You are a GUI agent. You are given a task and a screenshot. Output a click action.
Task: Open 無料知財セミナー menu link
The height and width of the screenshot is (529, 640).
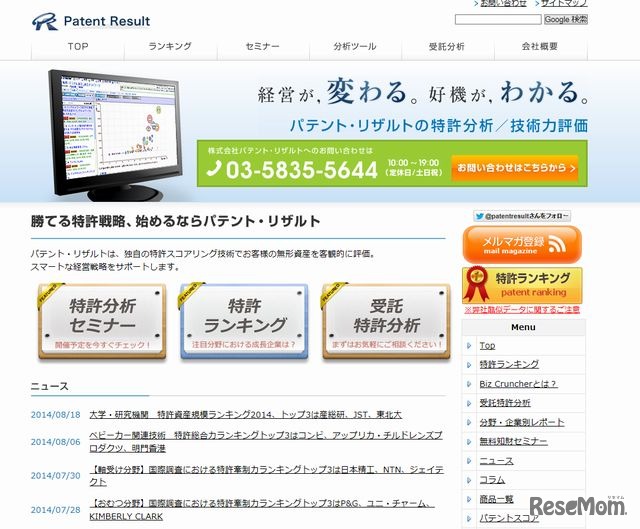513,441
